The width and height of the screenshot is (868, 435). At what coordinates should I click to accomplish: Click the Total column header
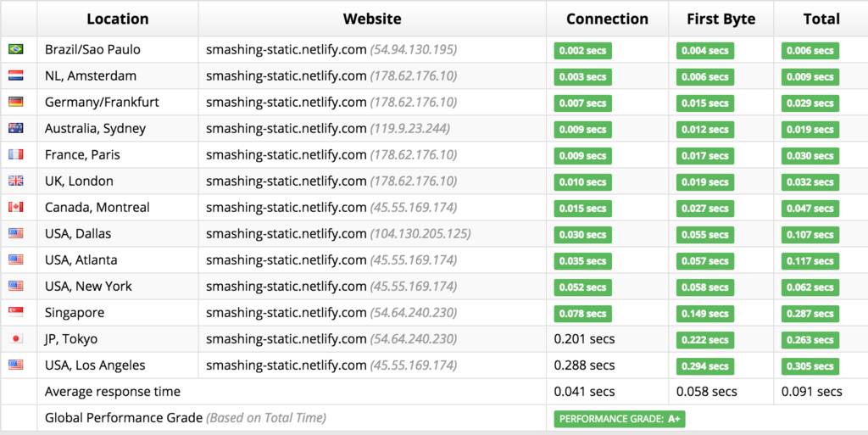[821, 19]
